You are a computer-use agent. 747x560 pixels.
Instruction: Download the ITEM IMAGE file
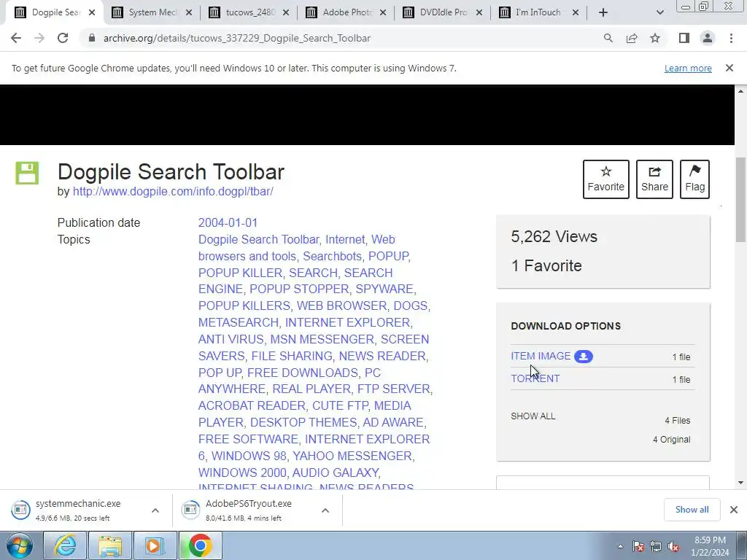click(541, 356)
